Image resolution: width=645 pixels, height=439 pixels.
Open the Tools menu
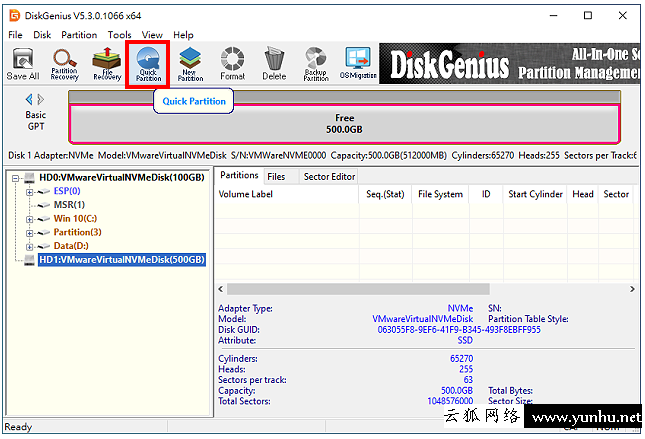tap(119, 35)
